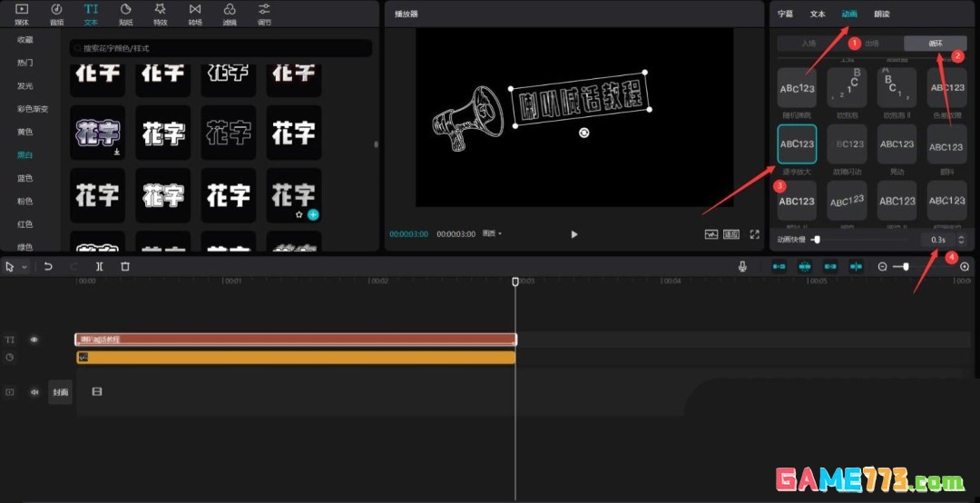Click the plus icon on hovered 花字 style
Viewport: 980px width, 503px height.
[x=313, y=214]
